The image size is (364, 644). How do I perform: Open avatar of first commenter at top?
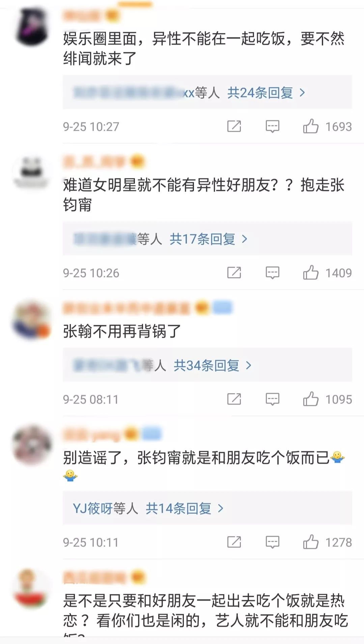tap(32, 27)
